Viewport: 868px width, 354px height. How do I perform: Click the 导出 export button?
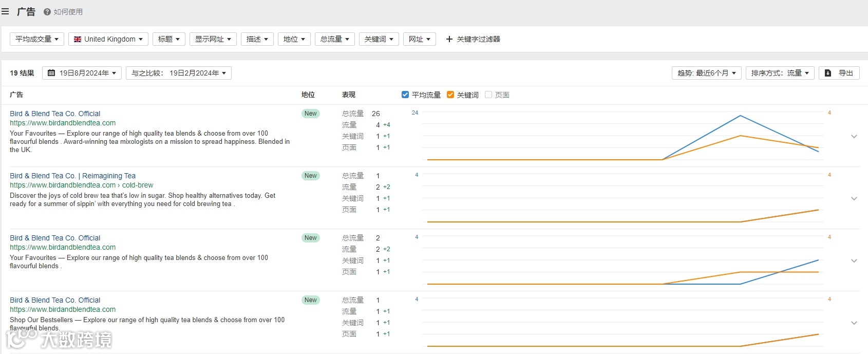(x=839, y=73)
